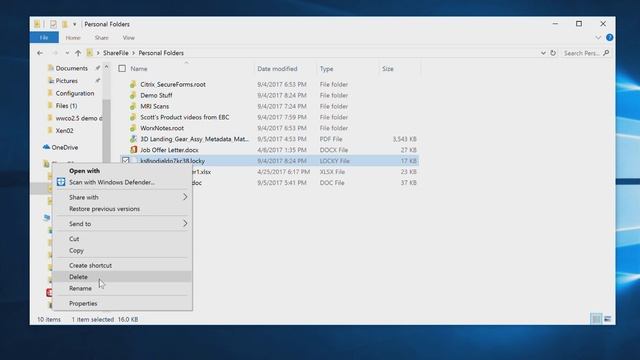
Task: Open Configuration in the navigation pane
Action: 75,93
